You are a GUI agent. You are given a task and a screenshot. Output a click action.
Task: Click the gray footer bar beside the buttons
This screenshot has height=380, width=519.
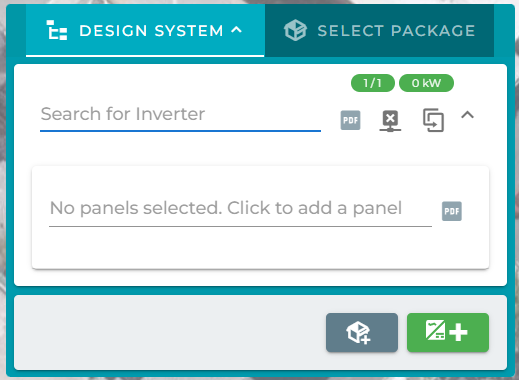pyautogui.click(x=167, y=332)
